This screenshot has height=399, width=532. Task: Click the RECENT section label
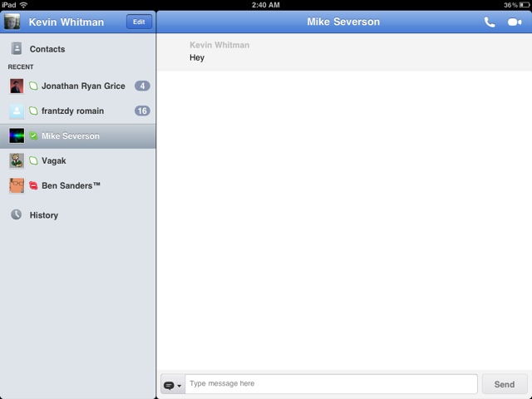click(21, 66)
